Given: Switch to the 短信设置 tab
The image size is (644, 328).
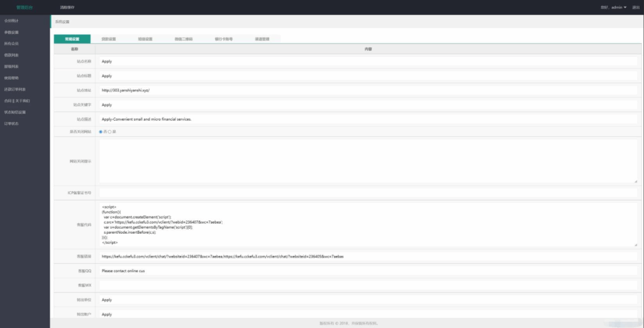Looking at the screenshot, I should point(145,39).
